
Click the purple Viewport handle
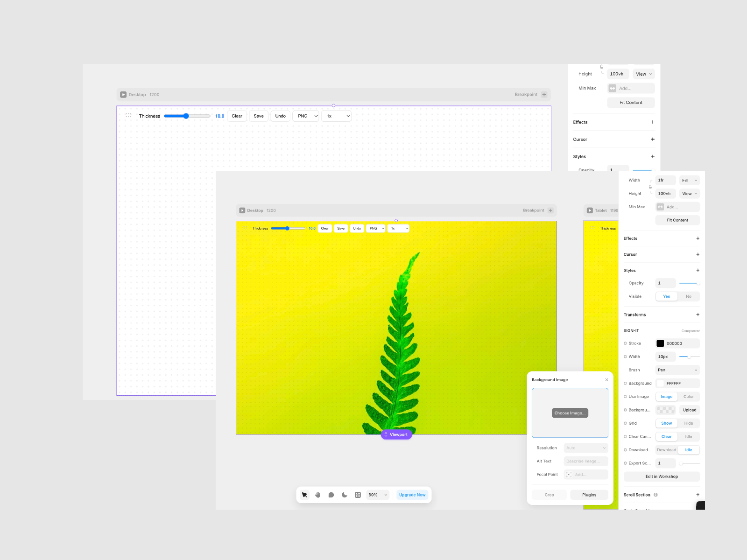pyautogui.click(x=396, y=434)
